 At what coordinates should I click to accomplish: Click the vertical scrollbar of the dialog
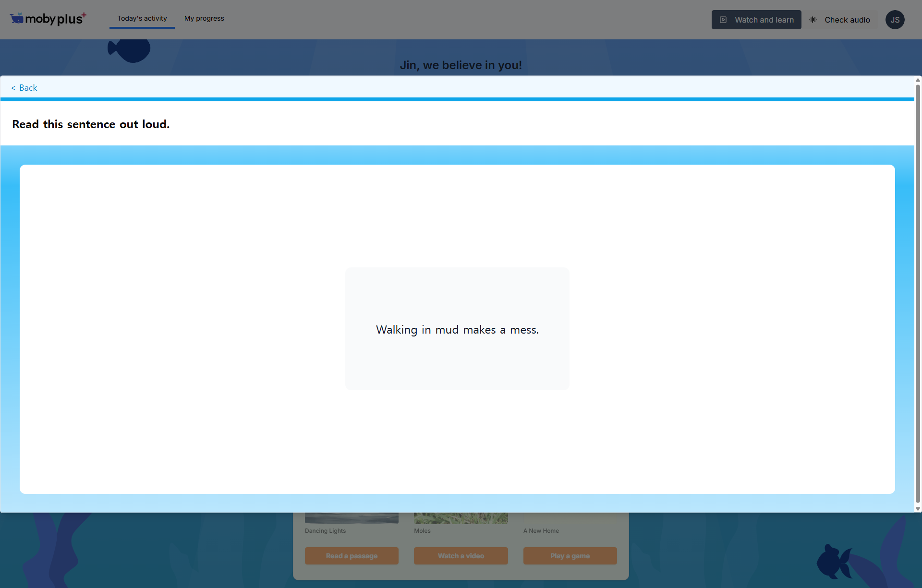(x=918, y=294)
